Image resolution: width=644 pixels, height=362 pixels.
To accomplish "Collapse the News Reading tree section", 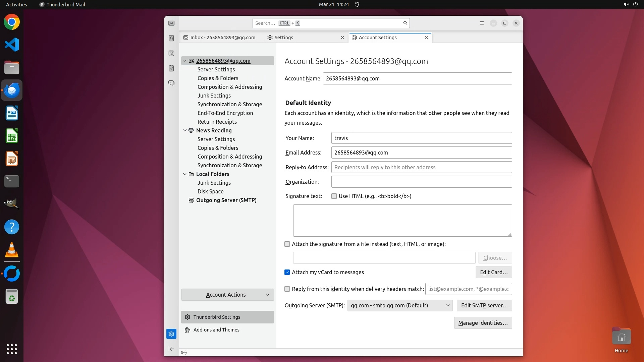I will pyautogui.click(x=185, y=130).
